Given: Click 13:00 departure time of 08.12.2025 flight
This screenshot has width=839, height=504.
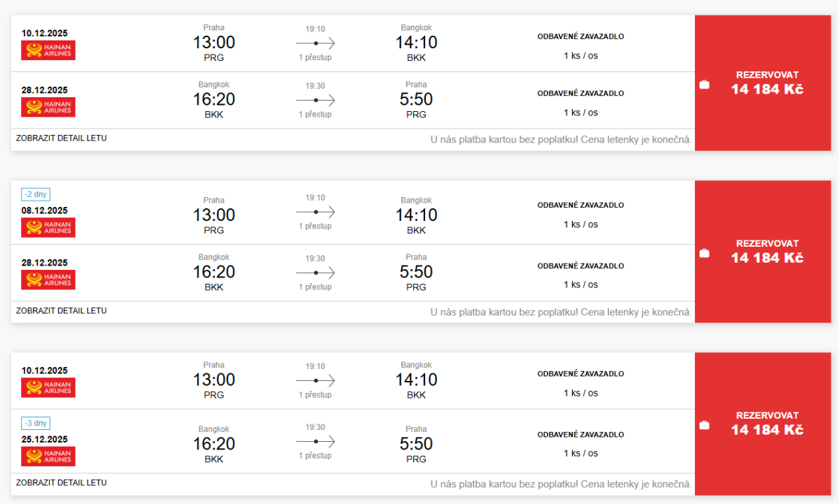Looking at the screenshot, I should (x=214, y=215).
